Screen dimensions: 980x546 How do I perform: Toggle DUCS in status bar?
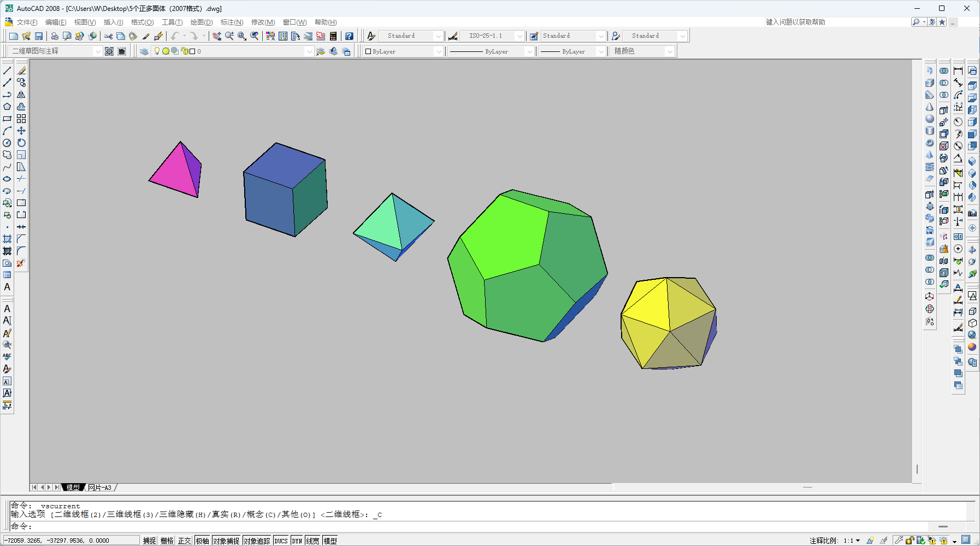[x=281, y=541]
